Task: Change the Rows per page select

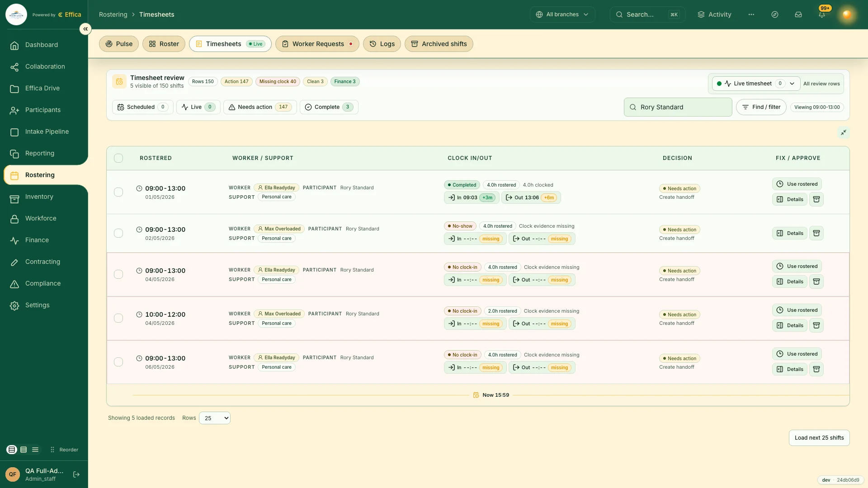Action: click(215, 418)
